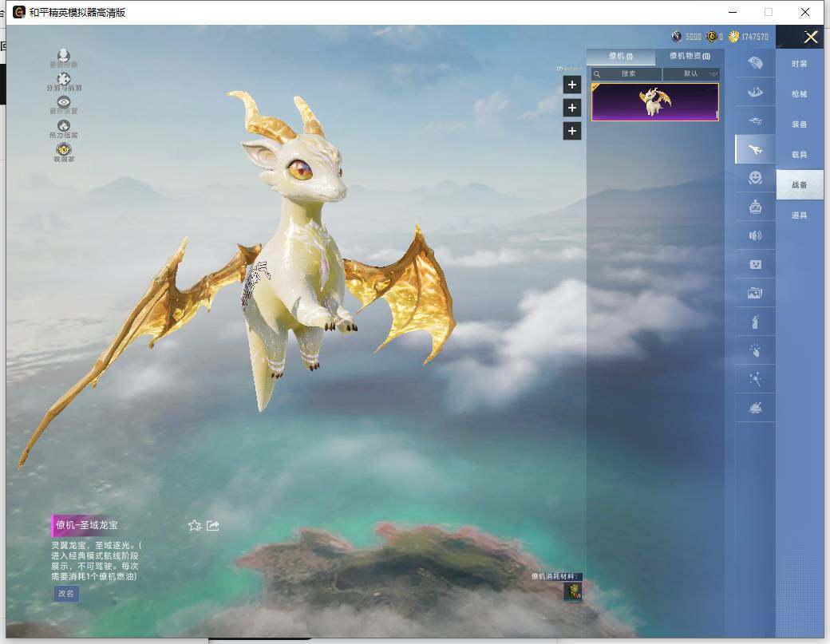Open the 分解与拆解 puzzle icon

point(64,80)
